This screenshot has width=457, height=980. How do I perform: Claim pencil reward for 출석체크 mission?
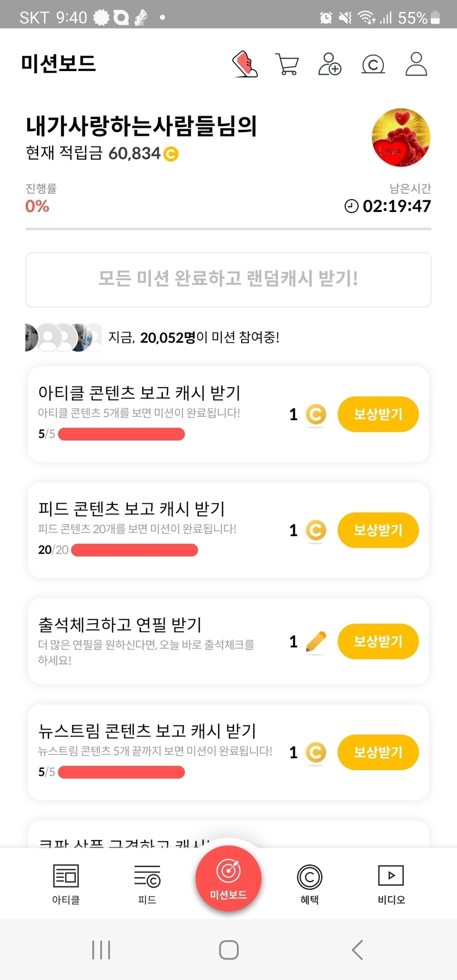click(378, 641)
